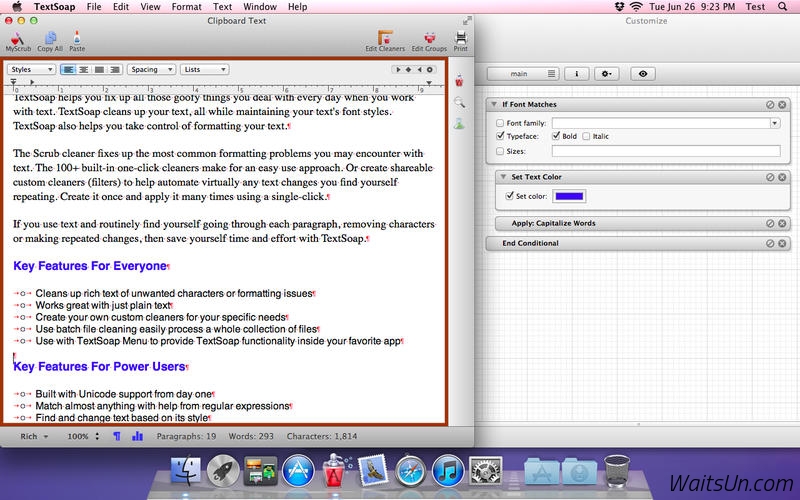This screenshot has height=500, width=800.
Task: Enable the Sizes checkbox
Action: pyautogui.click(x=500, y=151)
